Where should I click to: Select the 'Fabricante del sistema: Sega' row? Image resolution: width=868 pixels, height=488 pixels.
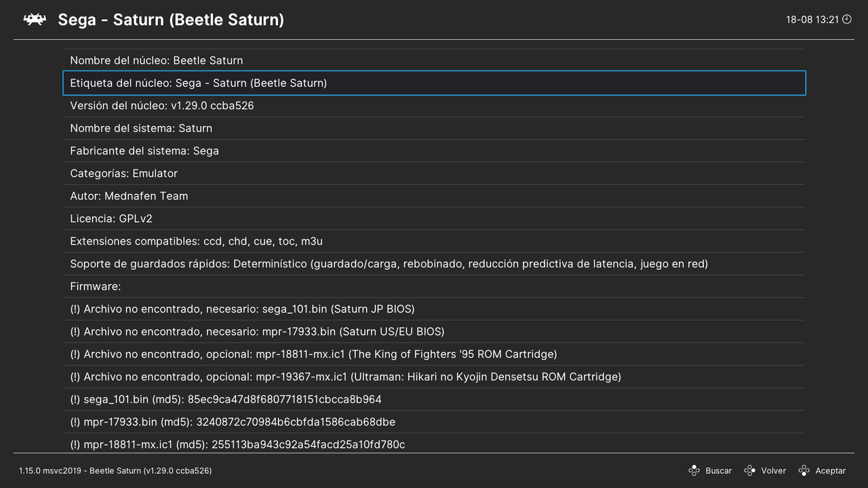434,150
